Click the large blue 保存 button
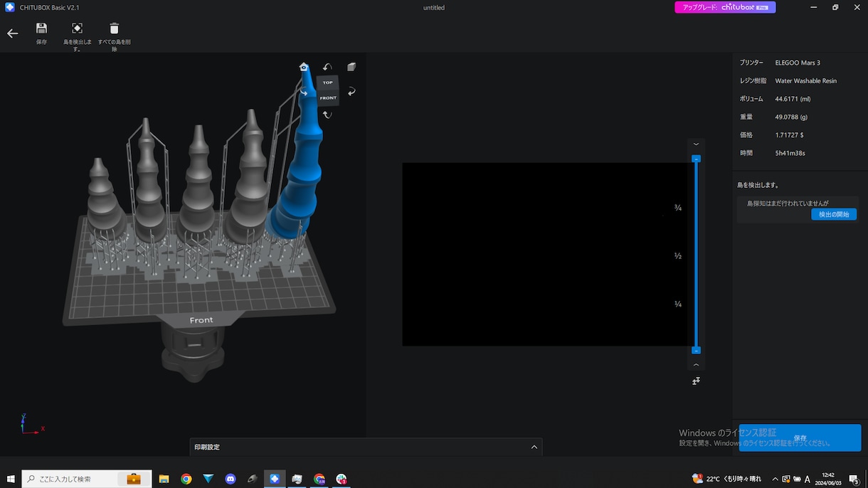Image resolution: width=868 pixels, height=488 pixels. pos(800,437)
